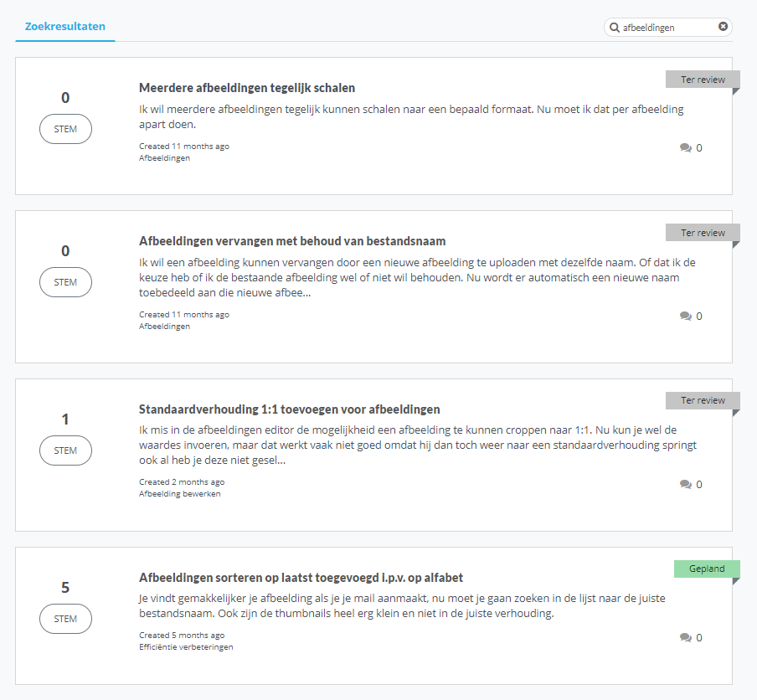The width and height of the screenshot is (757, 700).
Task: Click the green Gepland status label
Action: point(707,569)
